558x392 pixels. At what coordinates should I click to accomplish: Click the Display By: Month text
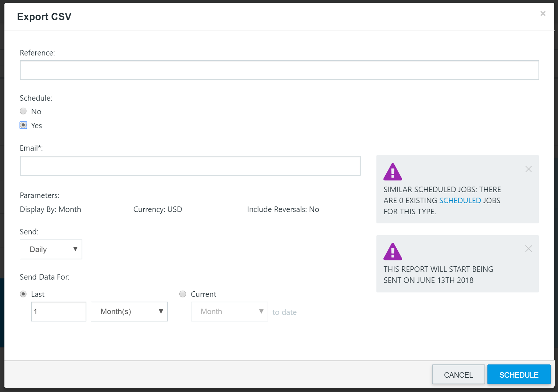click(x=50, y=209)
